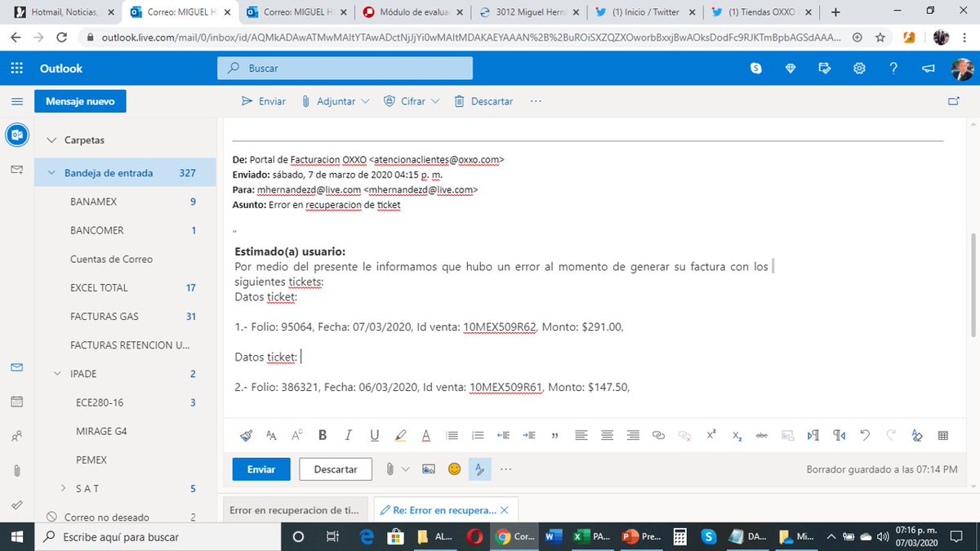The width and height of the screenshot is (980, 551).
Task: Undo the last edit
Action: point(865,435)
